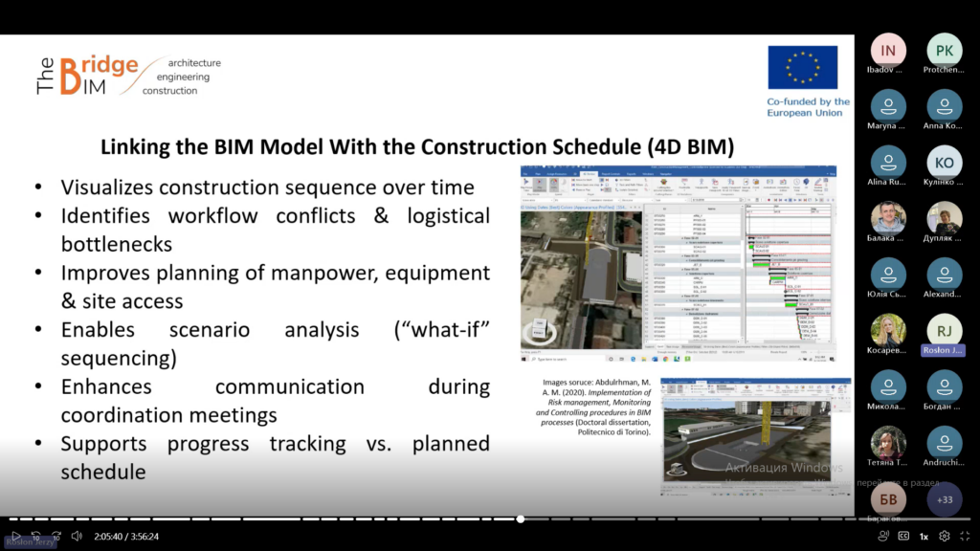Open the video settings gear
Screen dimensions: 980x551
pos(945,537)
